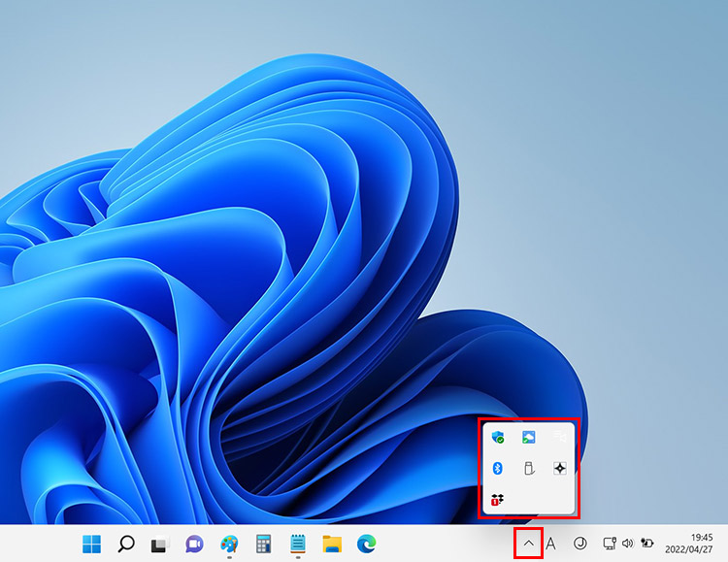Switch to the Notepad app
The image size is (728, 562).
coord(298,544)
